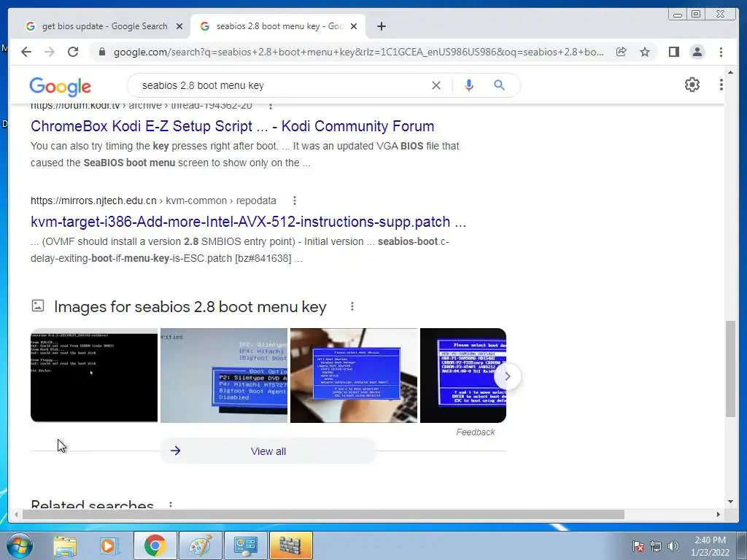This screenshot has width=747, height=560.
Task: Open the kvm-target-i386 patch result
Action: click(248, 222)
